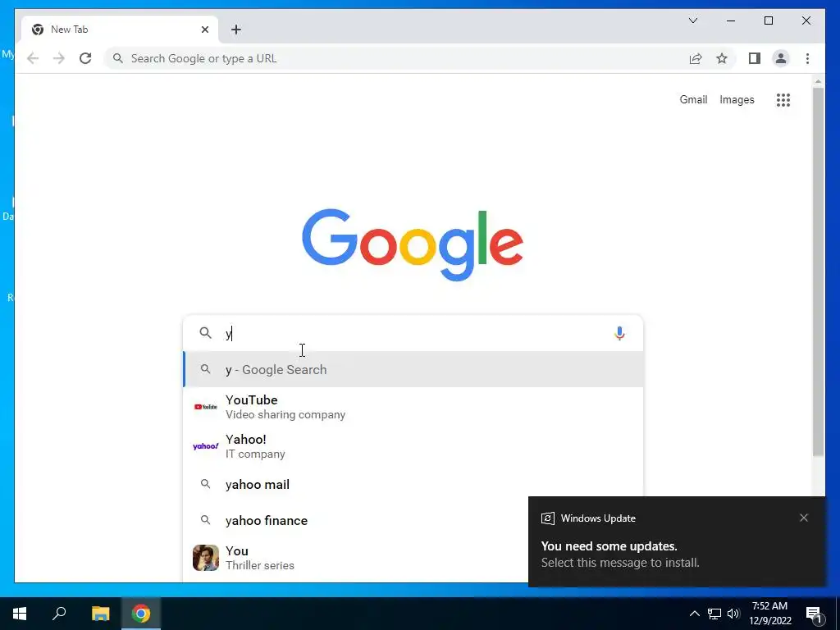Choose the YouTube suggestion
Screen dimensions: 840x630
point(413,407)
